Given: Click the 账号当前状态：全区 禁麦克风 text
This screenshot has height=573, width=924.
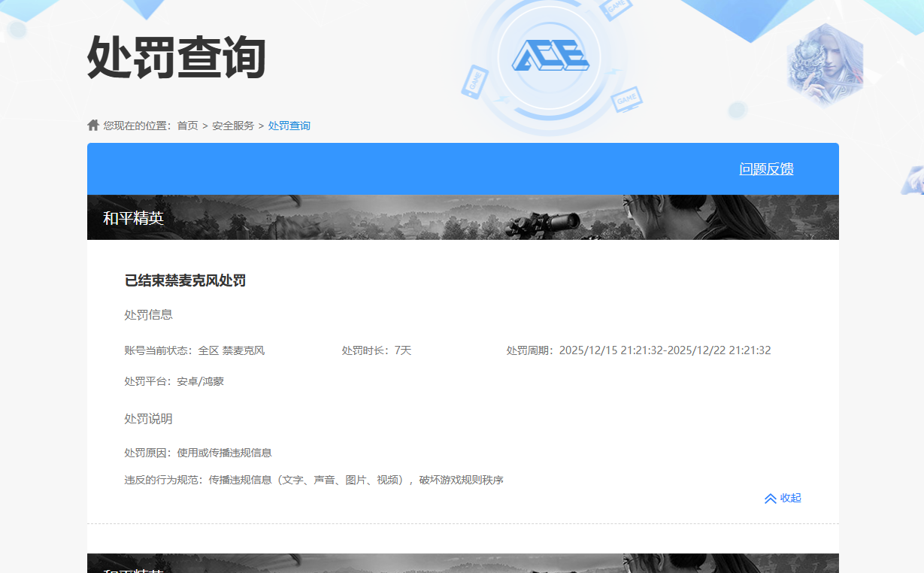Looking at the screenshot, I should click(195, 350).
